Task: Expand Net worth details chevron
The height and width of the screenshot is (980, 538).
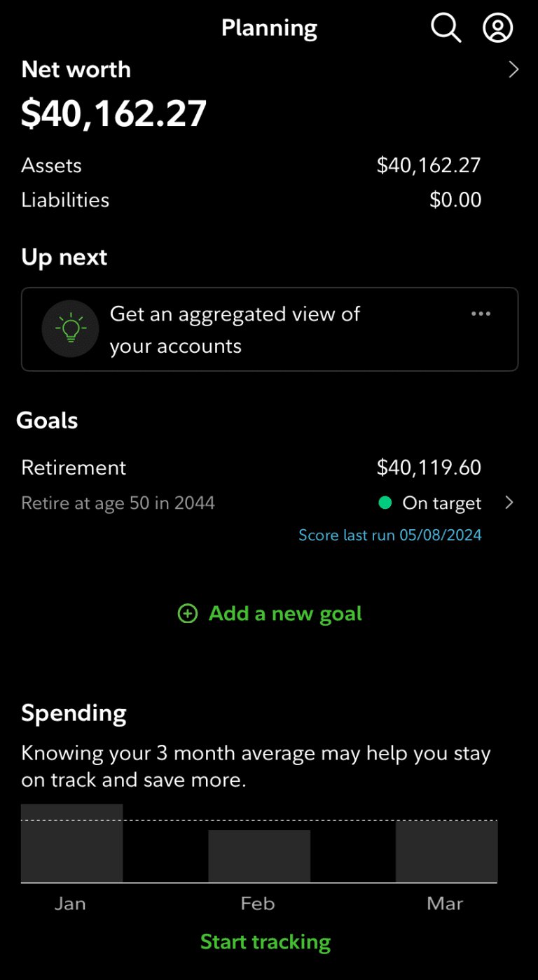Action: coord(513,69)
